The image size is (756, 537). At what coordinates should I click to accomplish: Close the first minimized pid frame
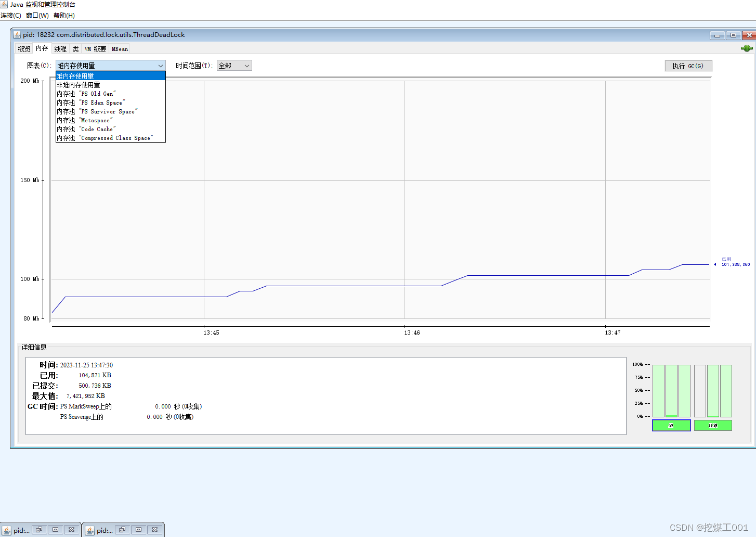coord(72,530)
